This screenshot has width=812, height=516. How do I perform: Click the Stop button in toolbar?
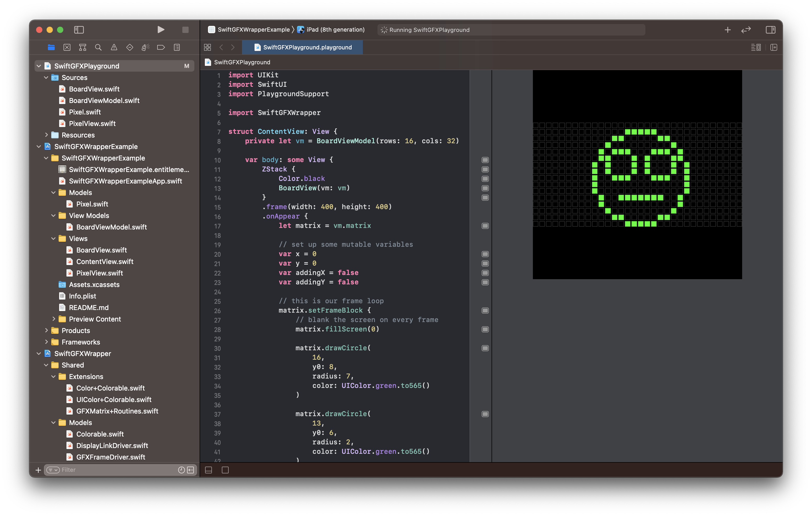pyautogui.click(x=185, y=30)
